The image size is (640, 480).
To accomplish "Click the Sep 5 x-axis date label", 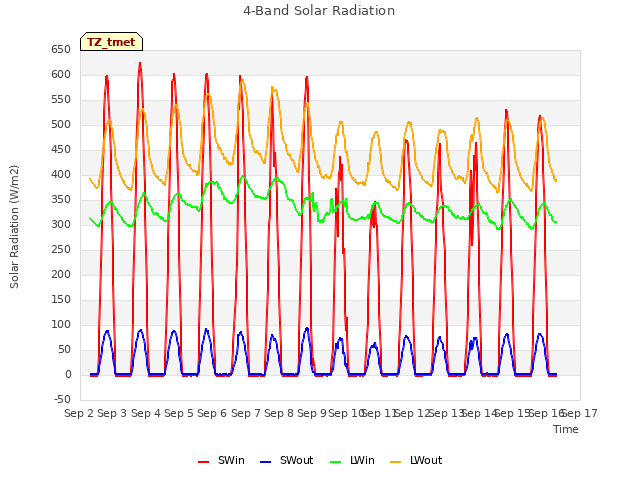I will coord(179,413).
